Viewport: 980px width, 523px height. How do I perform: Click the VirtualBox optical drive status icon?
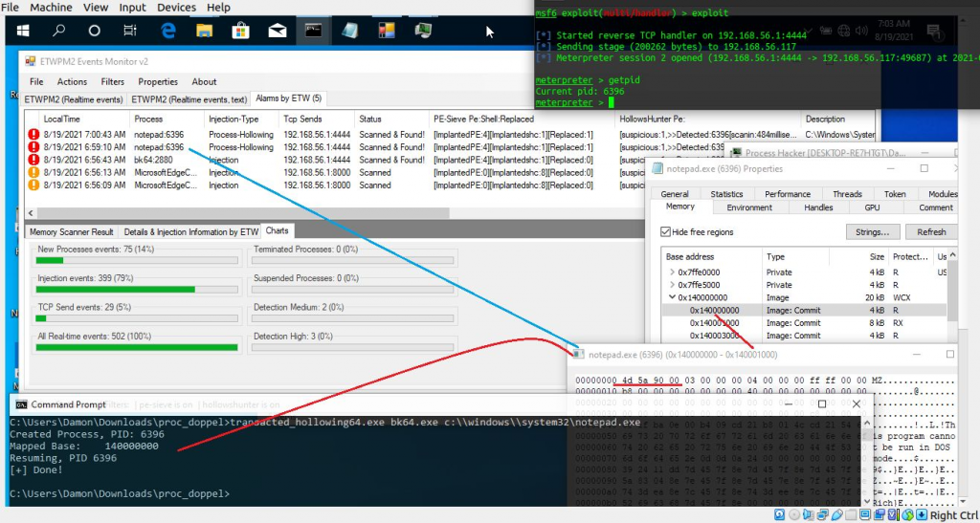(794, 515)
